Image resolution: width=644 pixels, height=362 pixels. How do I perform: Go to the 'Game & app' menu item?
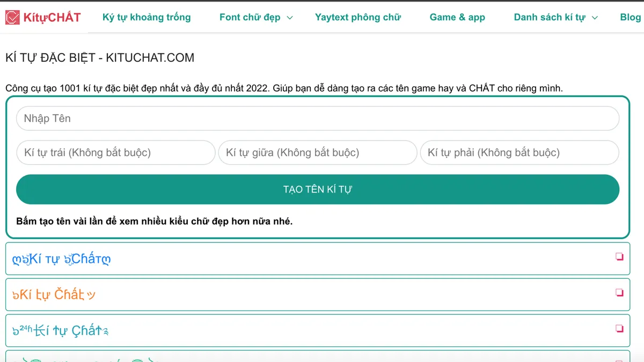tap(457, 17)
